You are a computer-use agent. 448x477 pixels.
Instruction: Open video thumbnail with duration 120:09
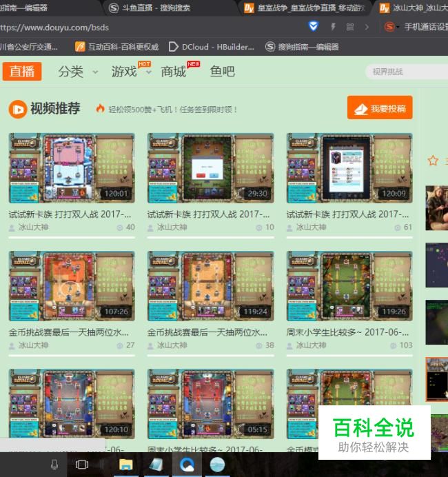click(349, 168)
